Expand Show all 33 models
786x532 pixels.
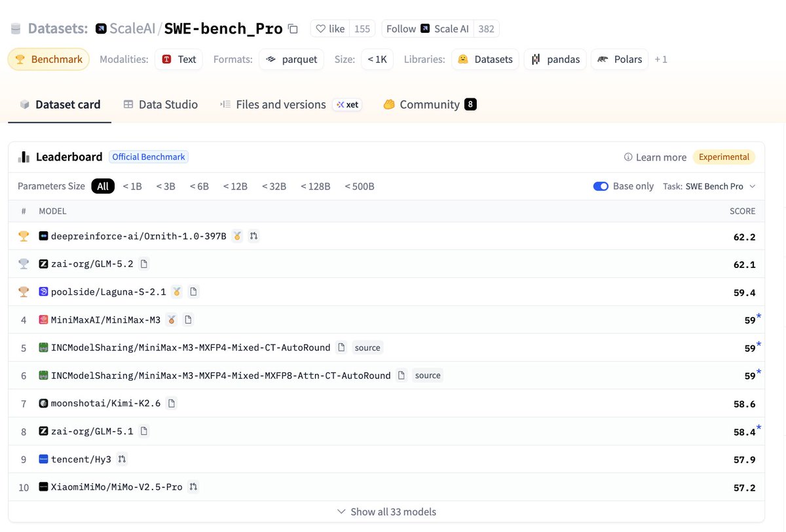pos(386,512)
